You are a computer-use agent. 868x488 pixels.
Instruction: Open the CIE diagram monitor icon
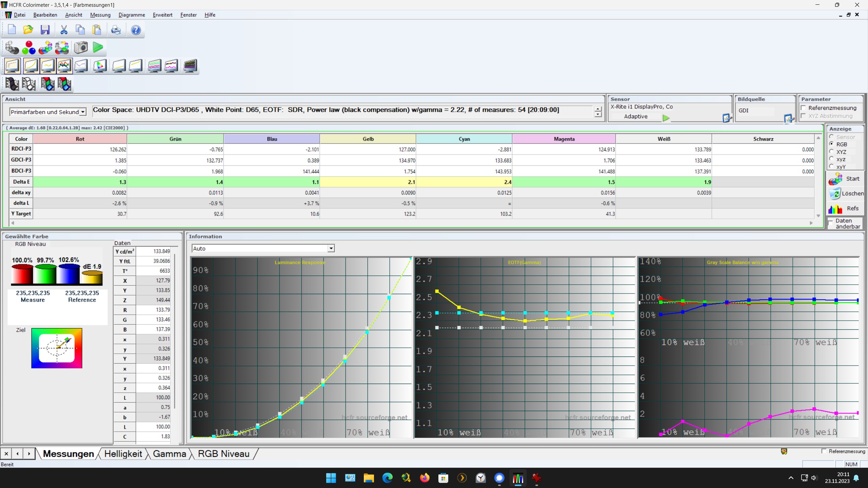100,66
